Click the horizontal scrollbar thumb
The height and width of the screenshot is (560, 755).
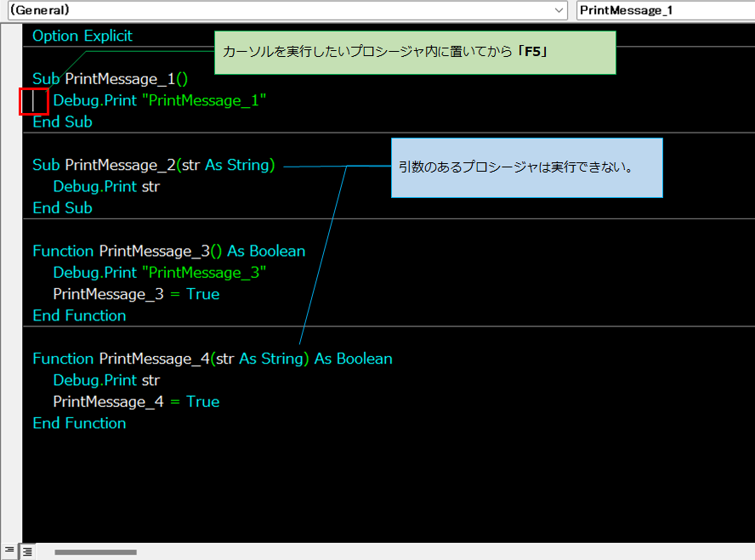pyautogui.click(x=95, y=552)
